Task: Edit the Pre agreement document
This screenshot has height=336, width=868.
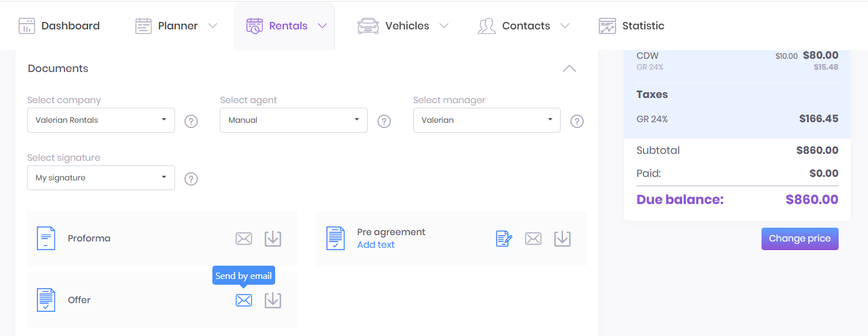Action: pyautogui.click(x=504, y=239)
